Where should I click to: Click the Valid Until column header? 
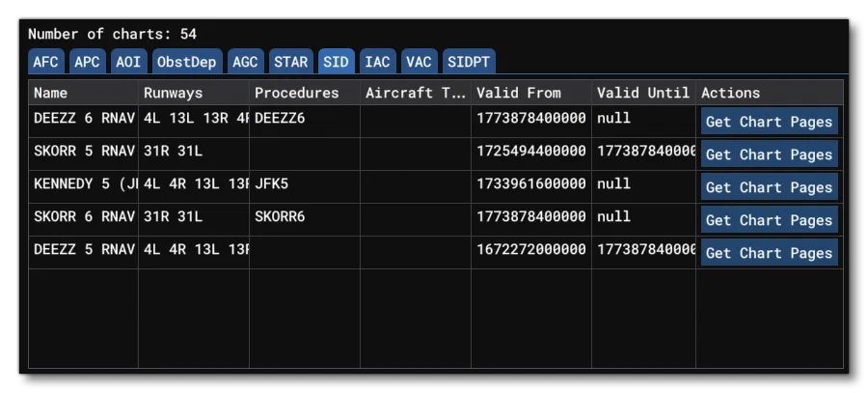point(643,93)
